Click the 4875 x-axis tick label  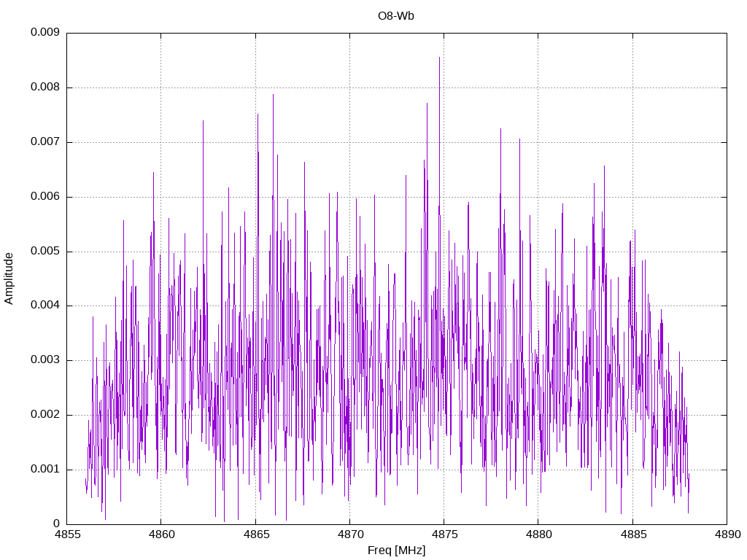444,534
